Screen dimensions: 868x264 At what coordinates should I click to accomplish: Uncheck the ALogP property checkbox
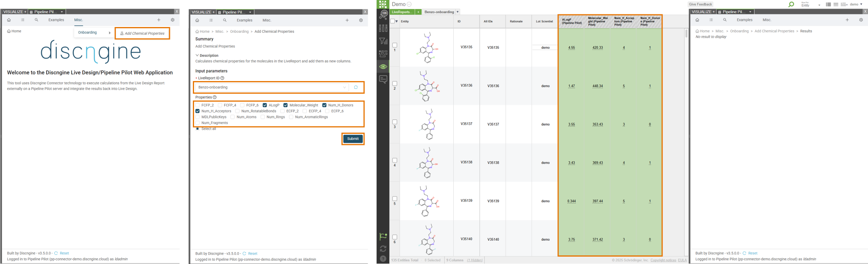pyautogui.click(x=265, y=105)
